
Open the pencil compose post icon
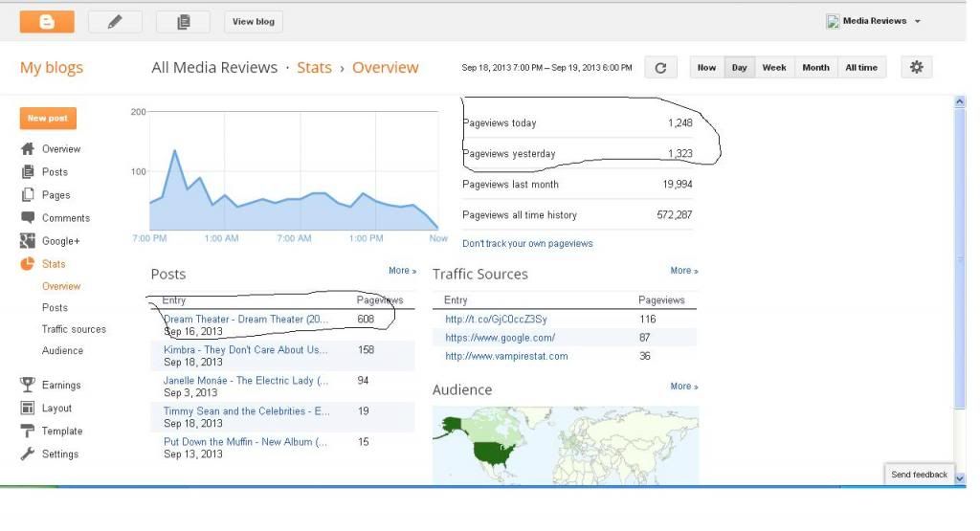[115, 22]
